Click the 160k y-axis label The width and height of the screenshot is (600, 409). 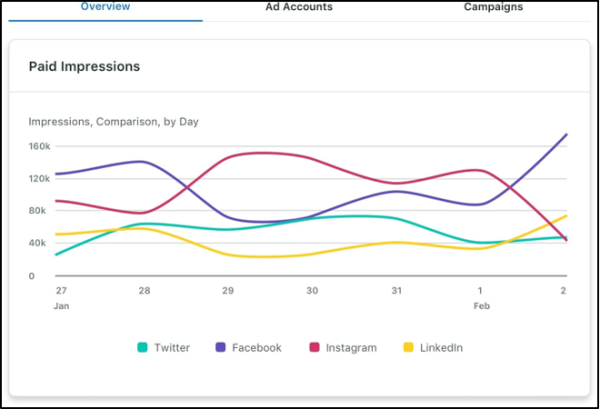point(39,146)
